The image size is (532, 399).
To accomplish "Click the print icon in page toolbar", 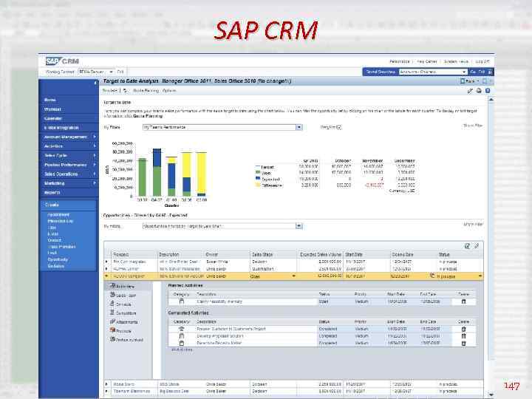I will (479, 91).
